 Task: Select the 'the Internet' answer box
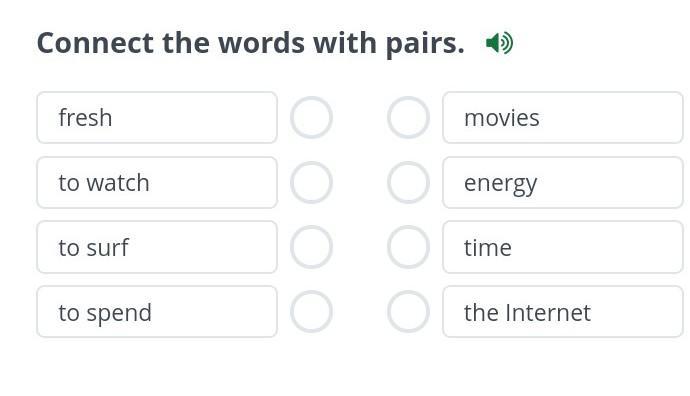click(x=563, y=312)
